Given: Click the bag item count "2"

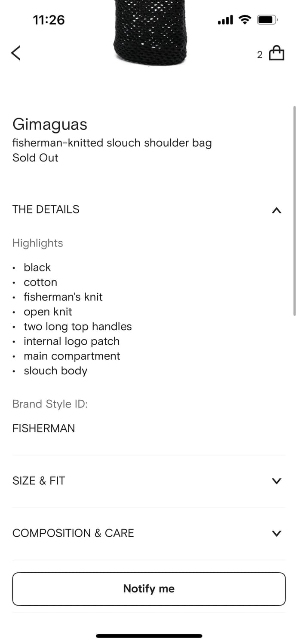Looking at the screenshot, I should pos(260,55).
